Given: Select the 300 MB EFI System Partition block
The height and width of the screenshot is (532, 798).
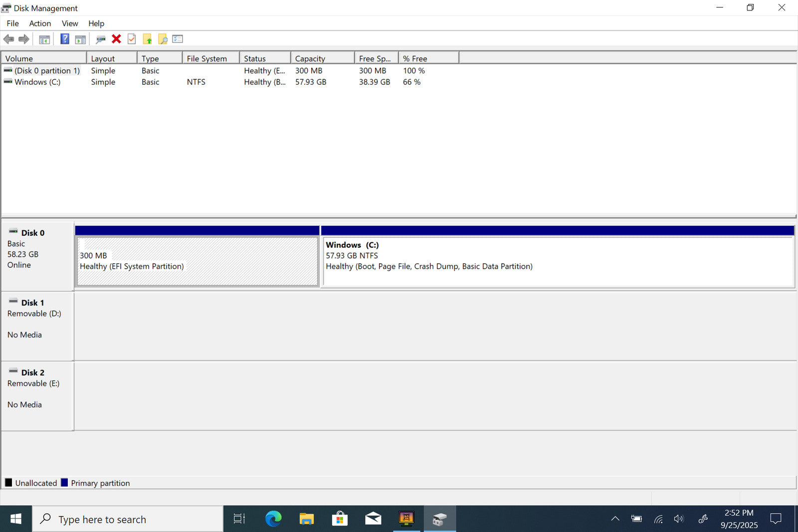Looking at the screenshot, I should point(198,261).
